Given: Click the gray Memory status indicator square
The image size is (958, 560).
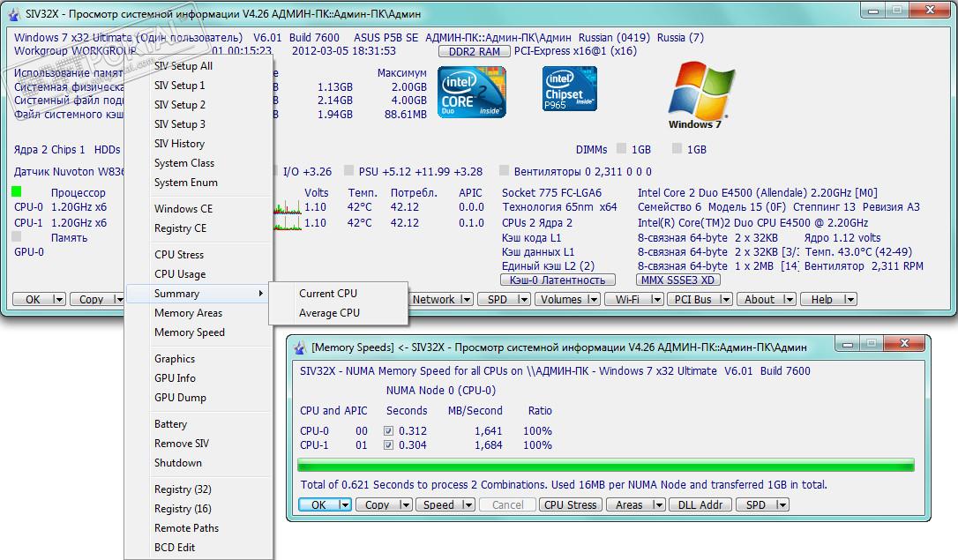Looking at the screenshot, I should 18,237.
